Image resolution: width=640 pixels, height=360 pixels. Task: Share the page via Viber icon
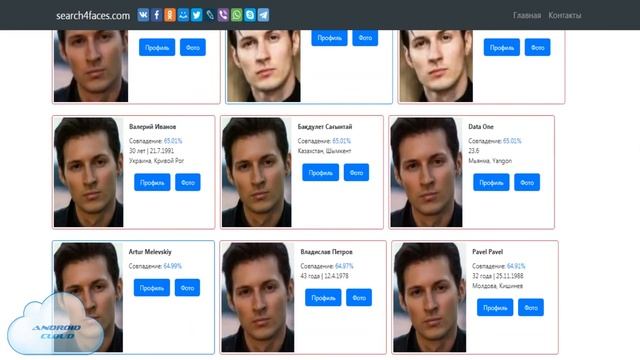coord(223,15)
